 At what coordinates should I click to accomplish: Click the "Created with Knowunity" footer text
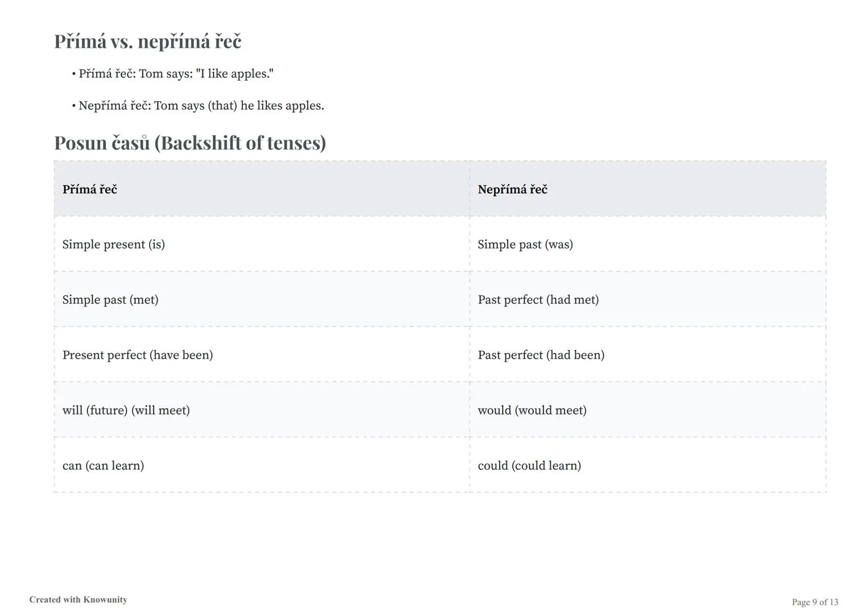[x=78, y=600]
